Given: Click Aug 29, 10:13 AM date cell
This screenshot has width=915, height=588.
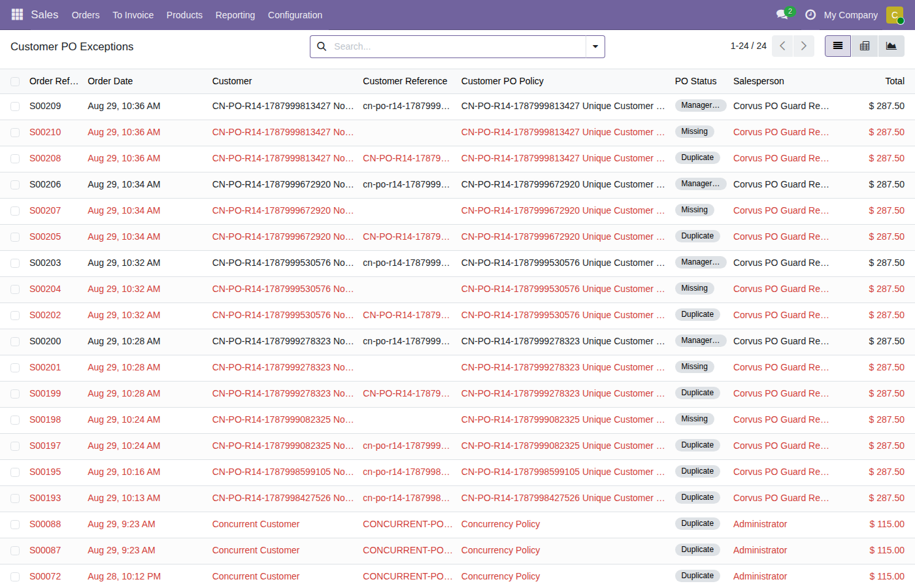Looking at the screenshot, I should click(x=124, y=498).
